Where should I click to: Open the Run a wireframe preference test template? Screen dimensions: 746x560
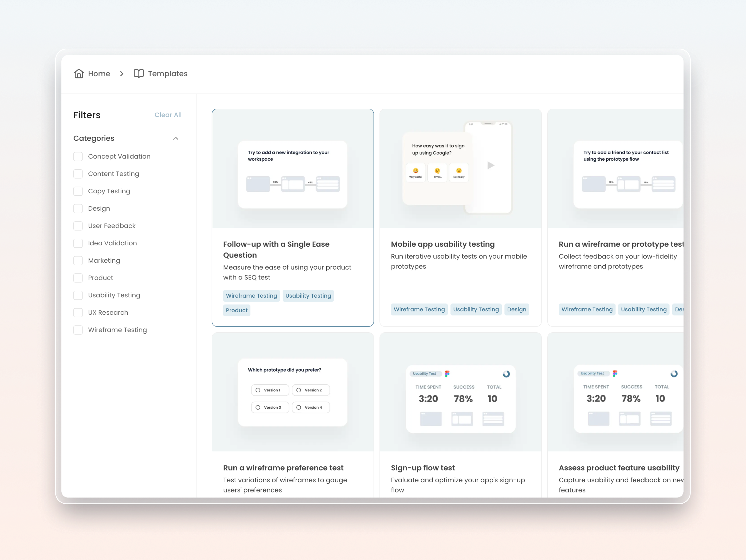(x=283, y=468)
